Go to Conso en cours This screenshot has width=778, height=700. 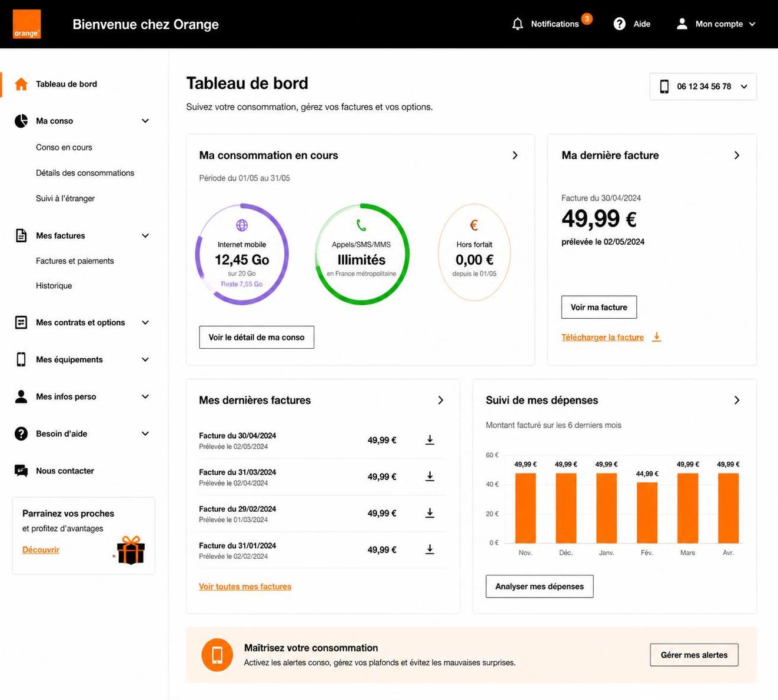coord(64,147)
